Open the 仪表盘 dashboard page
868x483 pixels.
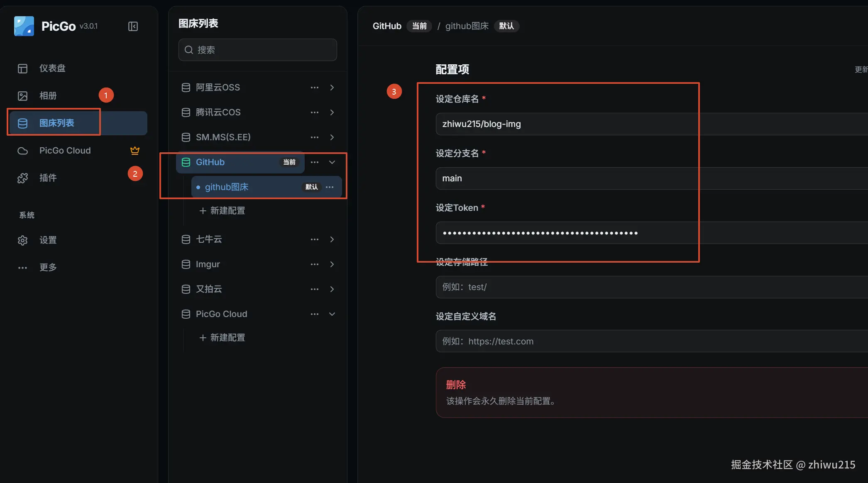coord(79,68)
